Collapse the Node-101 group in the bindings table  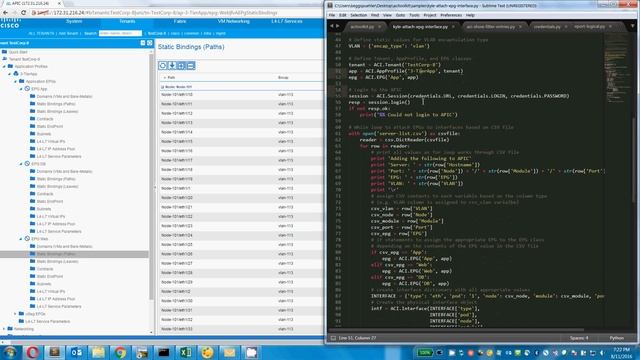pyautogui.click(x=162, y=87)
